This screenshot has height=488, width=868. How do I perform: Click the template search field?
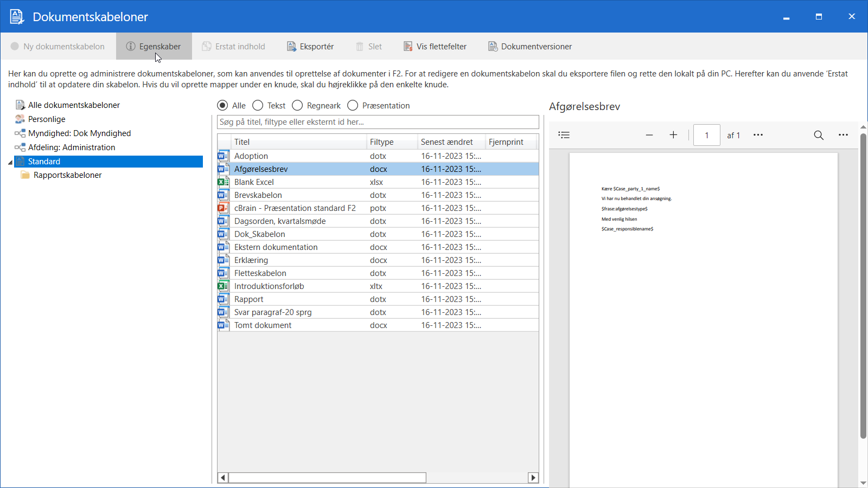pos(378,122)
